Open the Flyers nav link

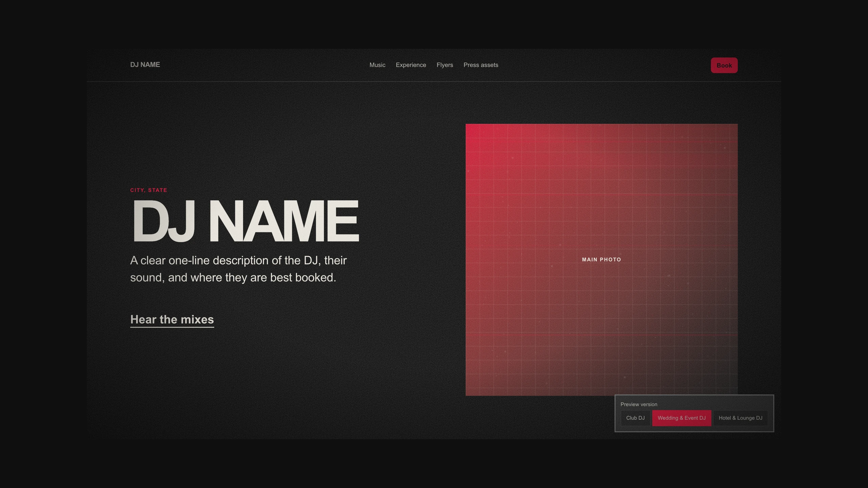[x=445, y=65]
